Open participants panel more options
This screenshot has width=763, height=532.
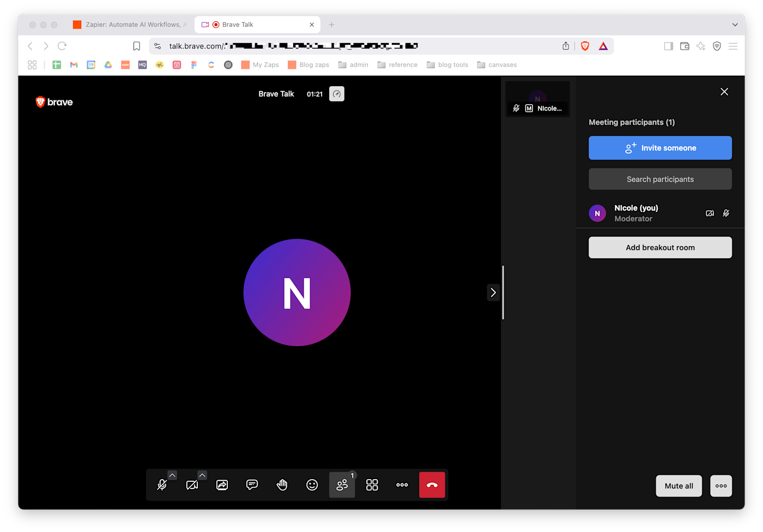721,486
